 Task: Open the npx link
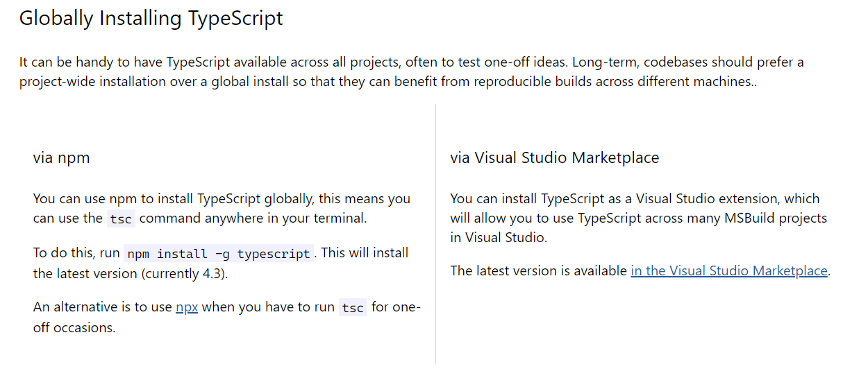[187, 307]
